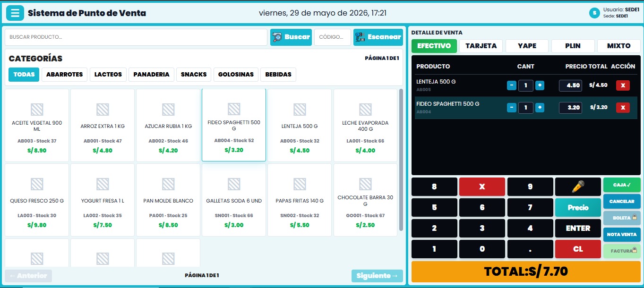This screenshot has width=644, height=288.
Task: Select YAPE payment method
Action: (527, 46)
